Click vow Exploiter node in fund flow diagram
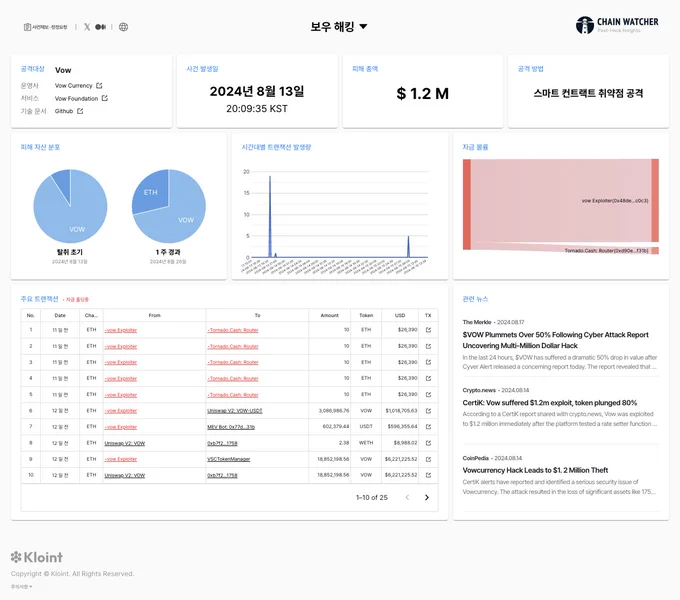This screenshot has height=600, width=680. (655, 200)
